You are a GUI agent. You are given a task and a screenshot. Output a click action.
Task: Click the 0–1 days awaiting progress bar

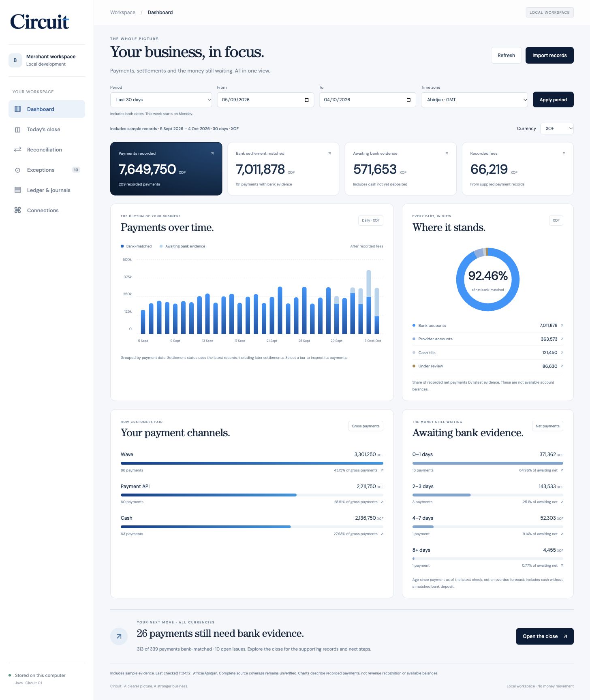click(x=487, y=463)
